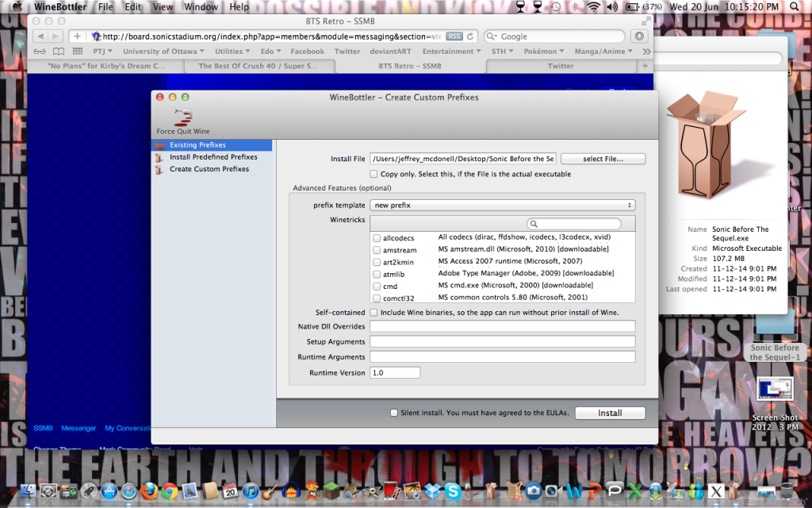This screenshot has height=508, width=812.
Task: Open the File menu
Action: tap(105, 6)
